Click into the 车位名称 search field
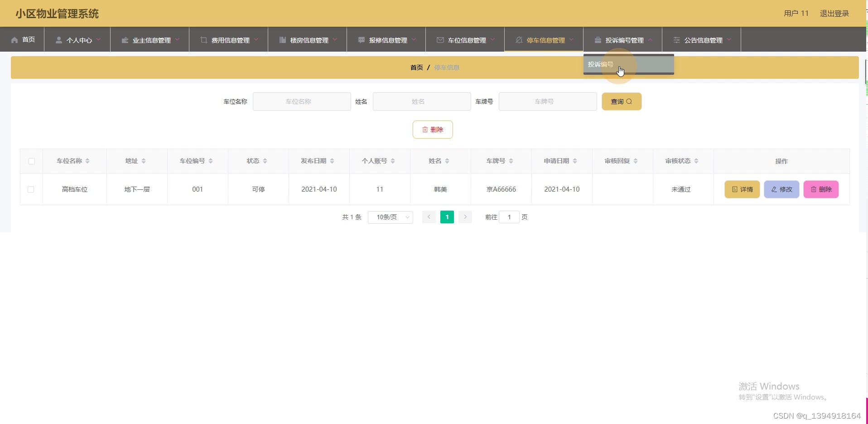 coord(302,101)
